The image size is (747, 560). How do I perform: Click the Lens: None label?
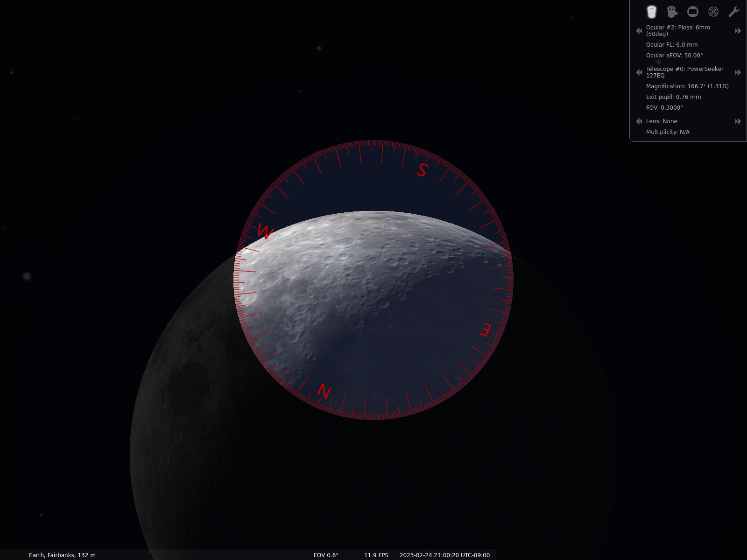pos(662,121)
